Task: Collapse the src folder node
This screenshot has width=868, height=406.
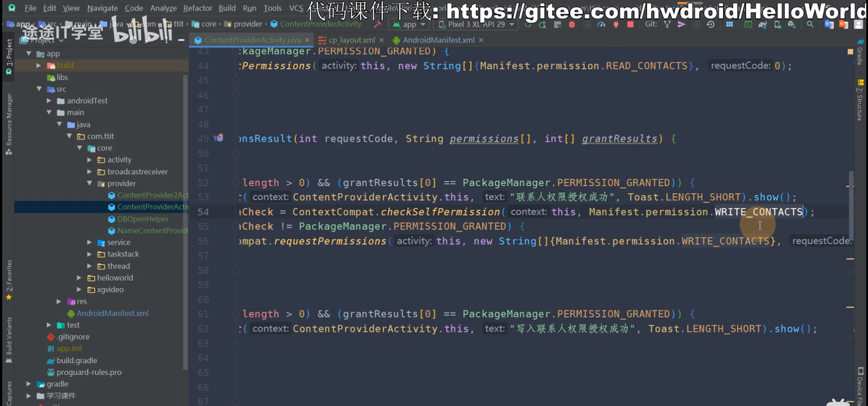Action: tap(39, 89)
